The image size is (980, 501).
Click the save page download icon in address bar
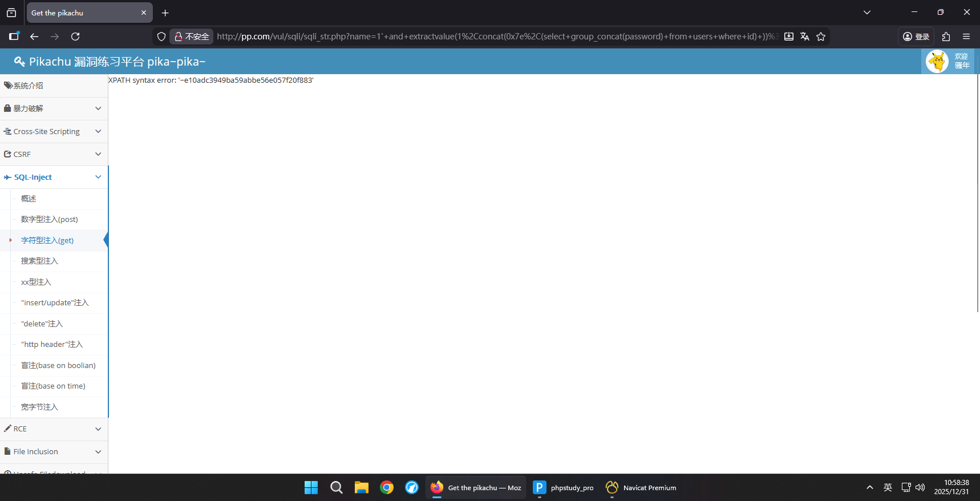789,37
